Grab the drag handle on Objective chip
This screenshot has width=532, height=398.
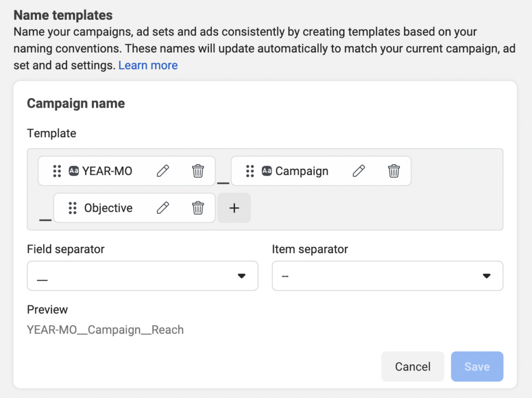coord(71,208)
